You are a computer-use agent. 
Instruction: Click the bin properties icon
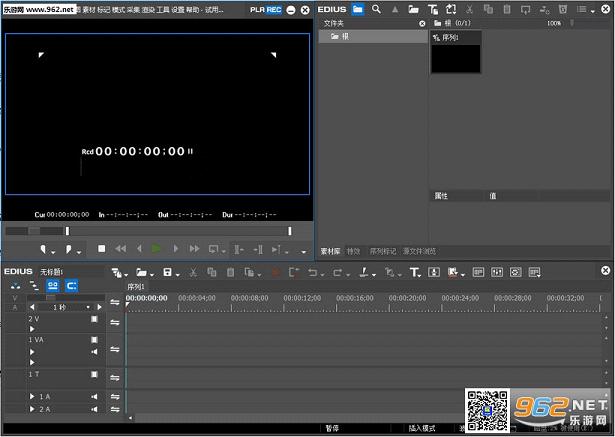544,9
